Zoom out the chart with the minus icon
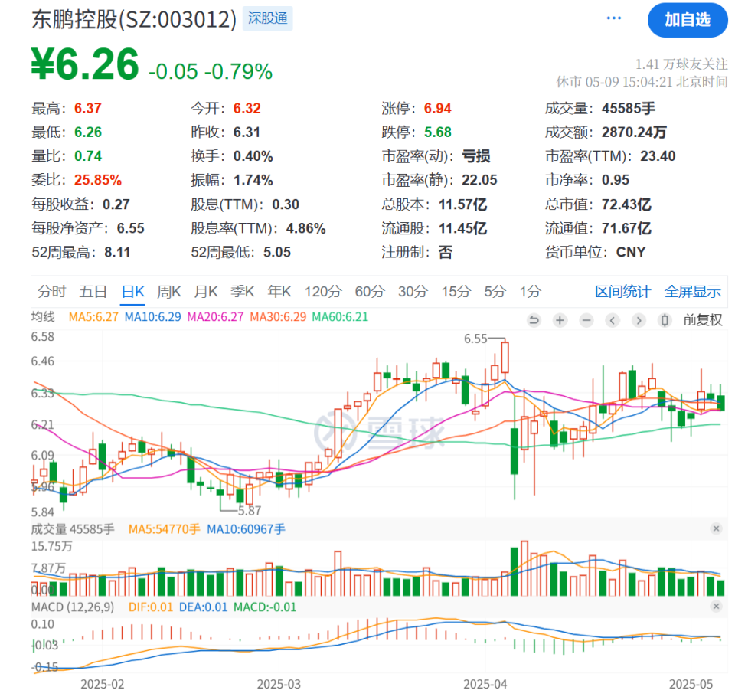Image resolution: width=735 pixels, height=700 pixels. click(586, 320)
